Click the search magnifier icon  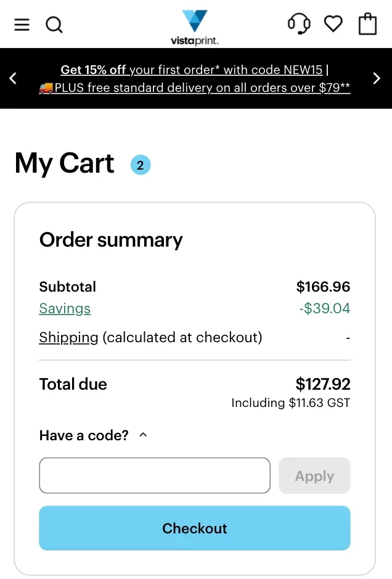pyautogui.click(x=54, y=25)
